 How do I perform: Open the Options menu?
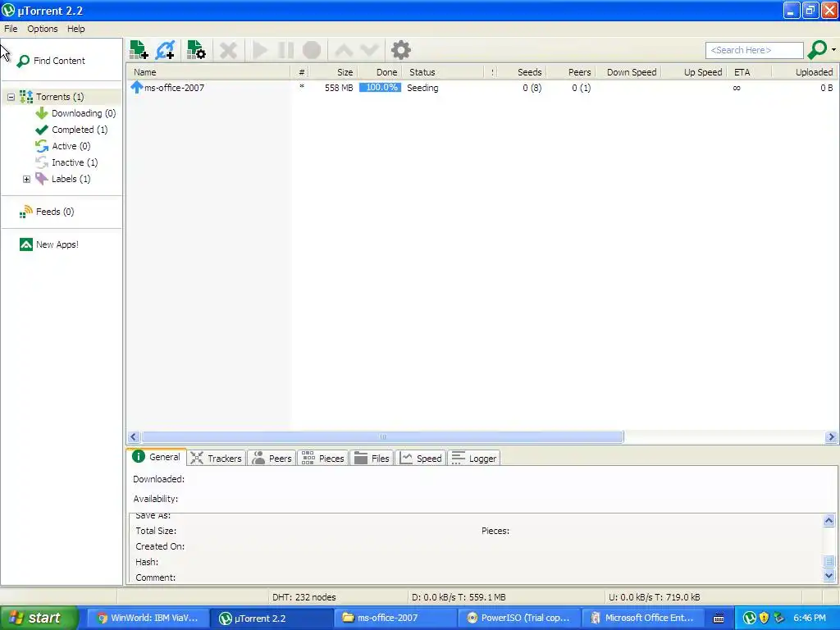click(43, 29)
